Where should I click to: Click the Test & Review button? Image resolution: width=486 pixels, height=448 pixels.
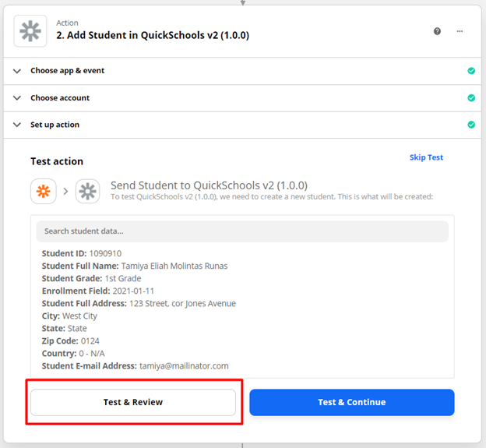[133, 402]
